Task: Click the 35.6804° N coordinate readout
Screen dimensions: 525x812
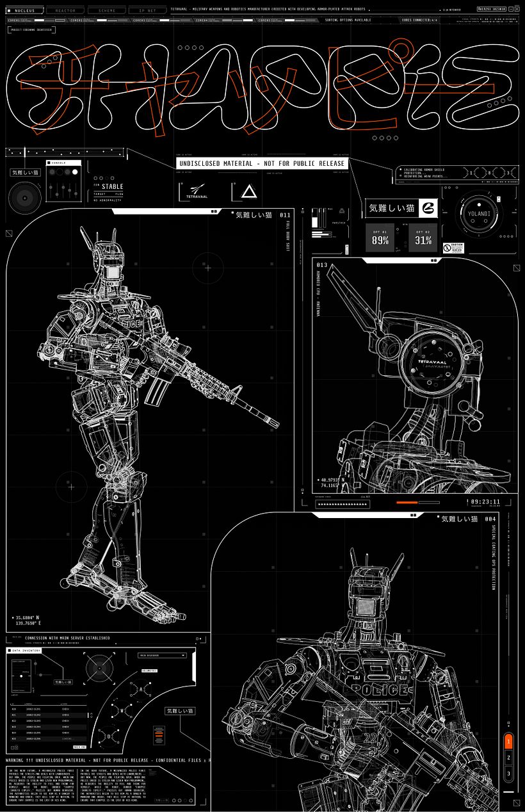Action: coord(27,618)
